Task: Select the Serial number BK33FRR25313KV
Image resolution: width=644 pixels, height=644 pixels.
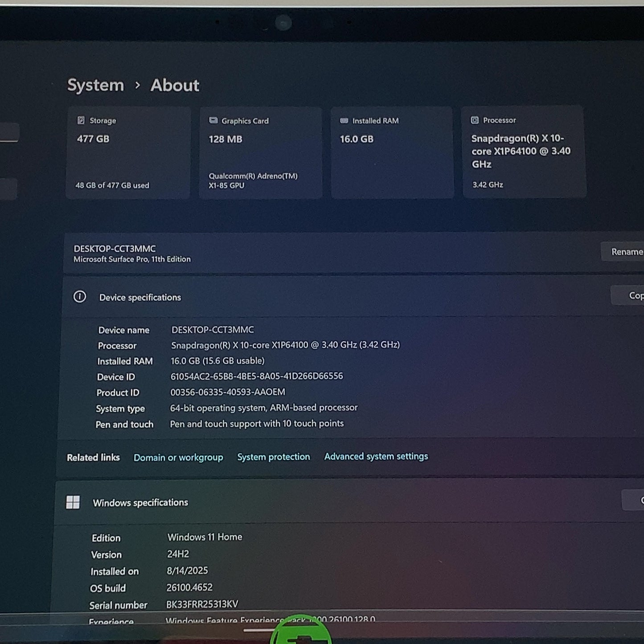Action: (202, 604)
